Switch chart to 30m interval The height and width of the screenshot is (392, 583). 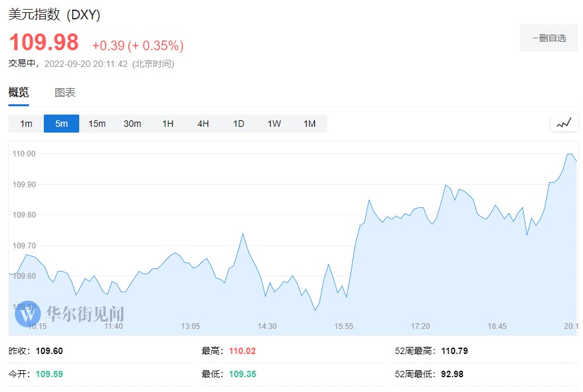(x=132, y=124)
